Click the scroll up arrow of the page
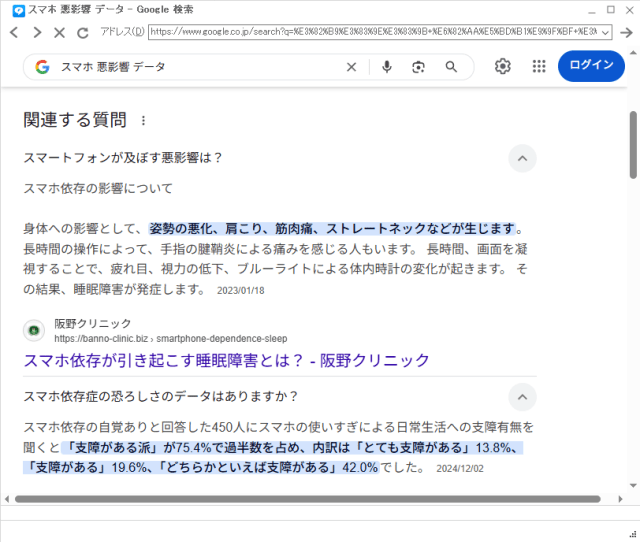This screenshot has height=542, width=640. 633,53
